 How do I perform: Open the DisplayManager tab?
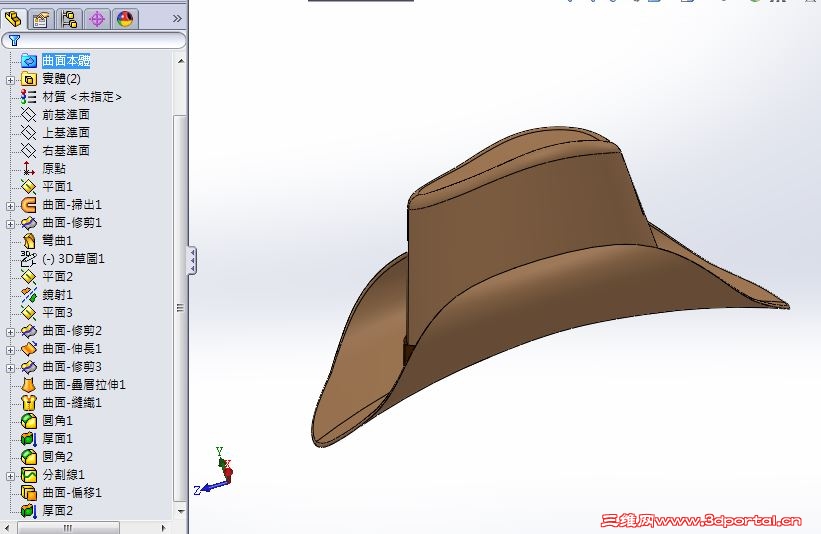(125, 19)
